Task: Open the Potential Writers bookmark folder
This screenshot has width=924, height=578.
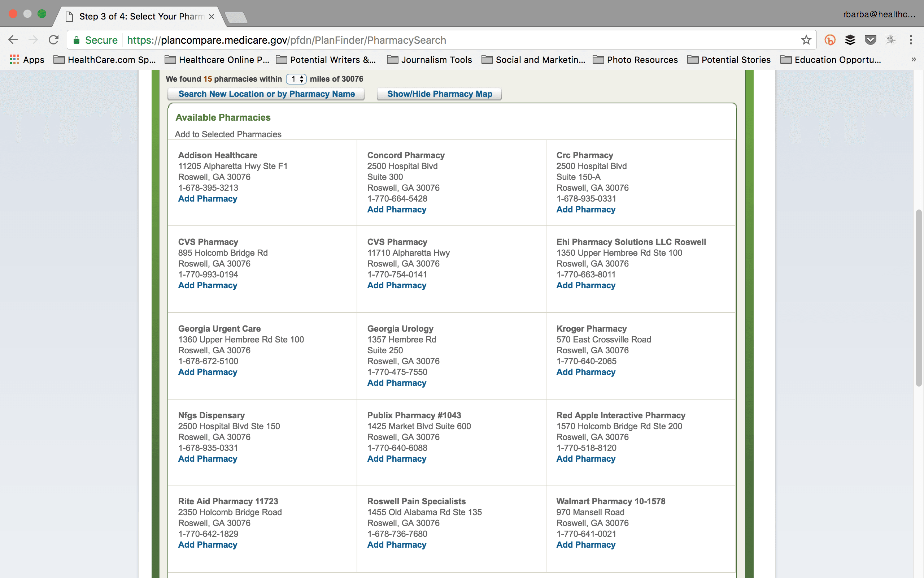Action: click(x=326, y=60)
